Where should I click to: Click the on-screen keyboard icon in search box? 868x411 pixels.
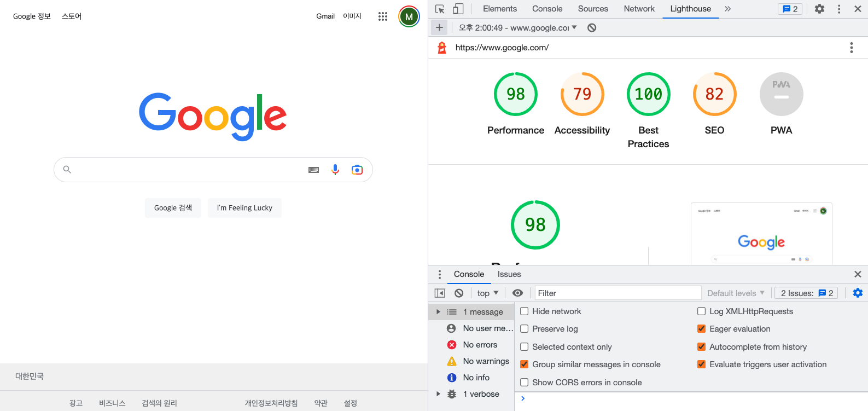(313, 170)
